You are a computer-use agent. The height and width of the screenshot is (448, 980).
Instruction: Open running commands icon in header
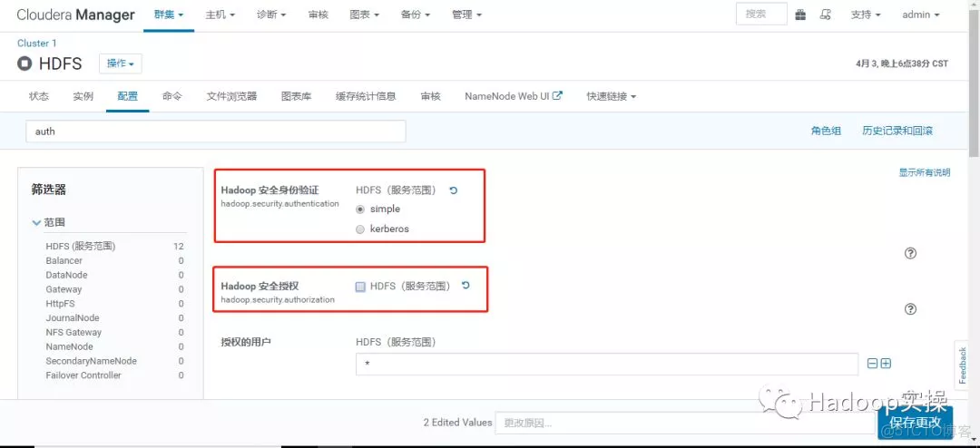coord(826,15)
